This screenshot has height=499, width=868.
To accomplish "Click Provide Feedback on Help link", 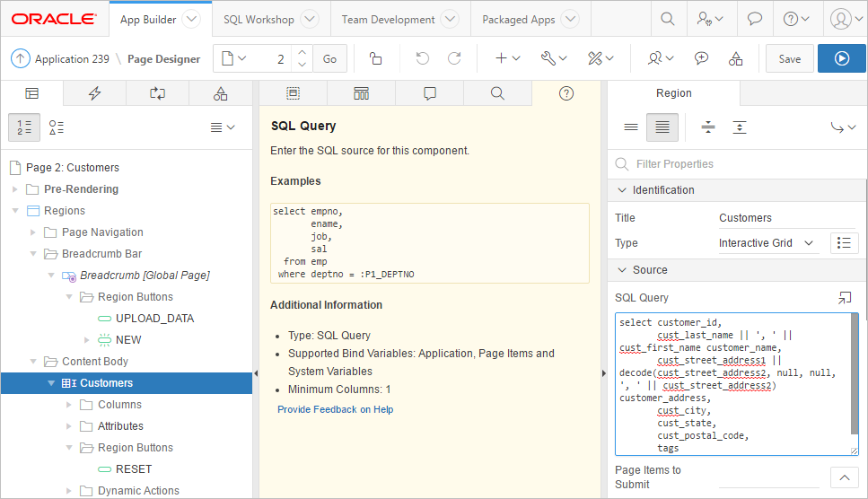I will (x=335, y=409).
